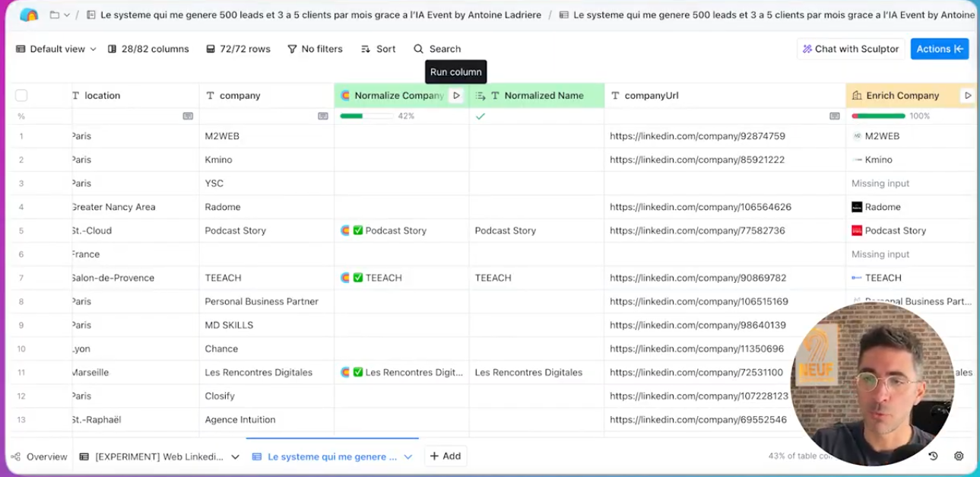The height and width of the screenshot is (477, 980).
Task: Open the 72/72 rows selector
Action: (x=238, y=49)
